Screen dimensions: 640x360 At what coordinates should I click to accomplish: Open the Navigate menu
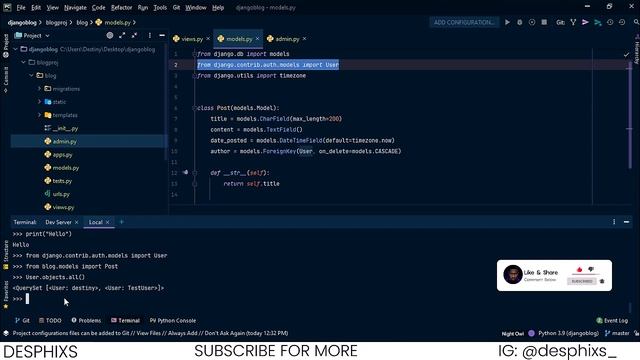coord(75,7)
